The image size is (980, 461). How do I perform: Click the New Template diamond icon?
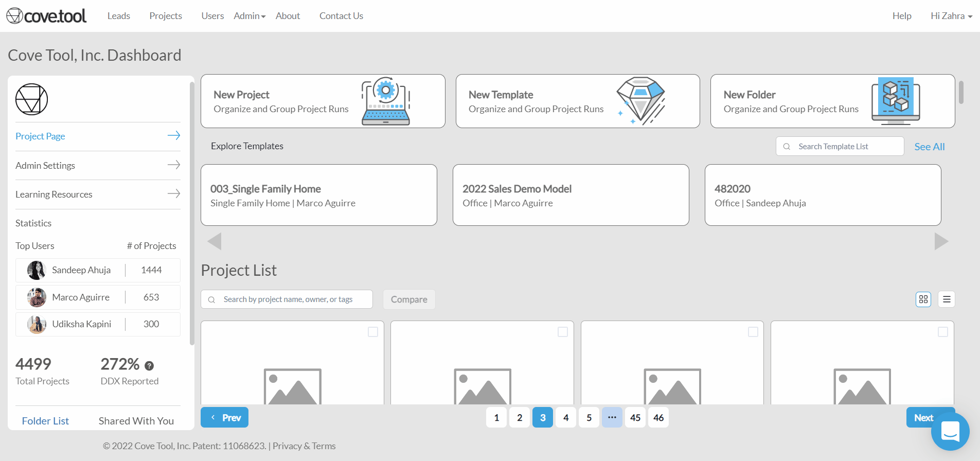coord(641,101)
